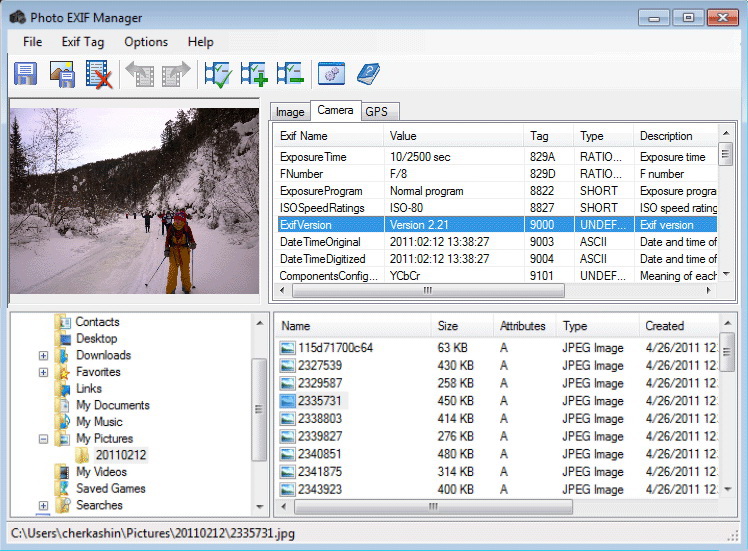This screenshot has width=748, height=551.
Task: Open settings via the gears window icon
Action: tap(331, 74)
